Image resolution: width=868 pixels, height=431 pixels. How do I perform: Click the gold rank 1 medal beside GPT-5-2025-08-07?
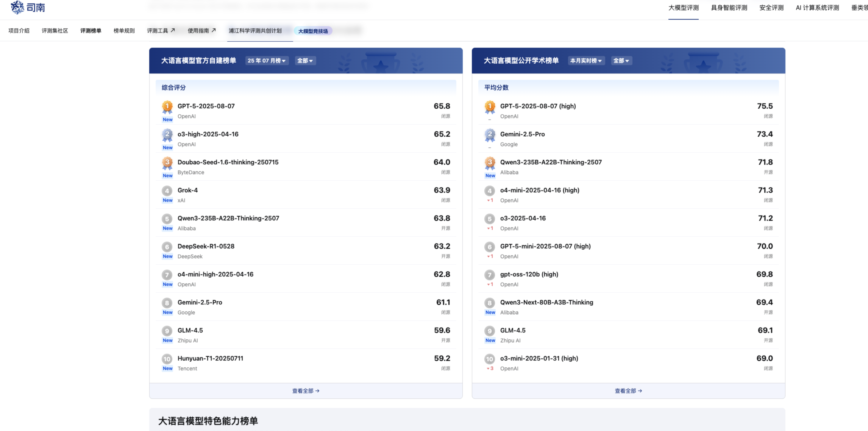pyautogui.click(x=167, y=106)
